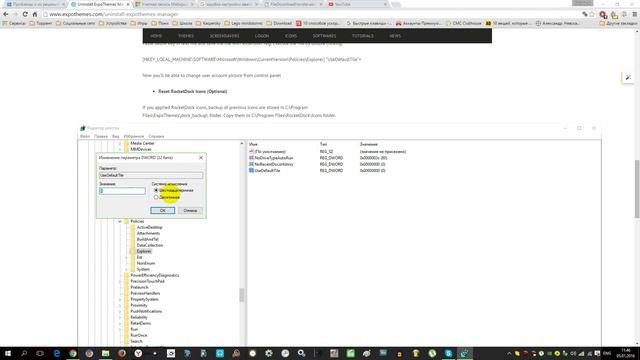Click the default string value icon
Image resolution: width=640 pixels, height=360 pixels.
click(x=251, y=152)
